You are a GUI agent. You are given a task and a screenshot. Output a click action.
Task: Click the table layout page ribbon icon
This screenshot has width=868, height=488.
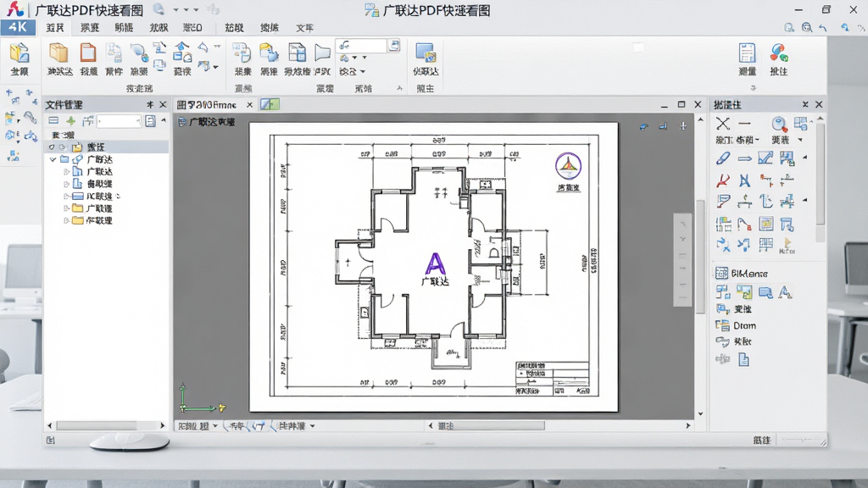[298, 53]
